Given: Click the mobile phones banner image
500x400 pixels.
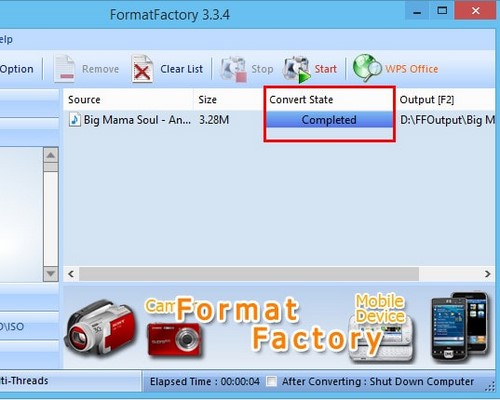Looking at the screenshot, I should (460, 327).
